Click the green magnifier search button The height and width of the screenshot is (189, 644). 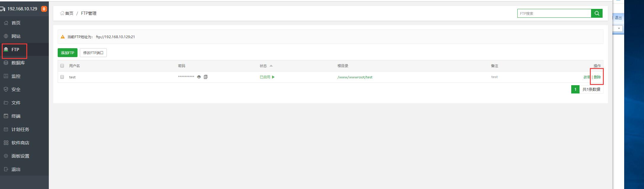pyautogui.click(x=597, y=13)
